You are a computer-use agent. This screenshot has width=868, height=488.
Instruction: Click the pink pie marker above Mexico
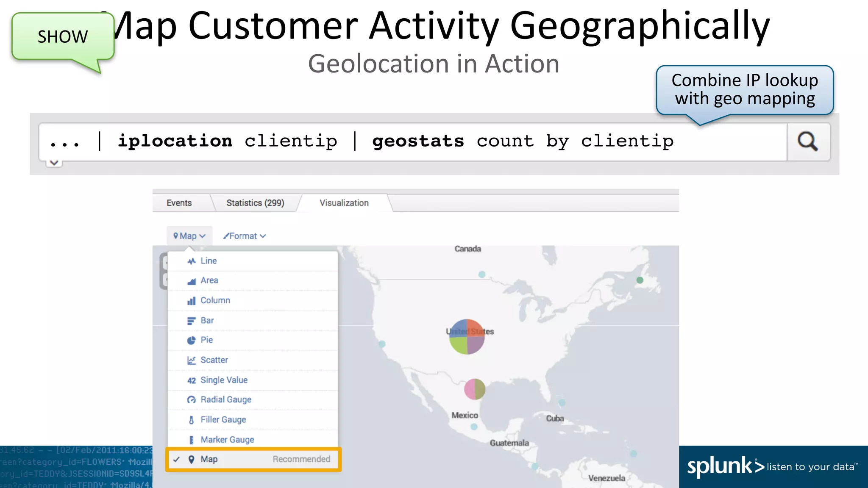pyautogui.click(x=475, y=389)
